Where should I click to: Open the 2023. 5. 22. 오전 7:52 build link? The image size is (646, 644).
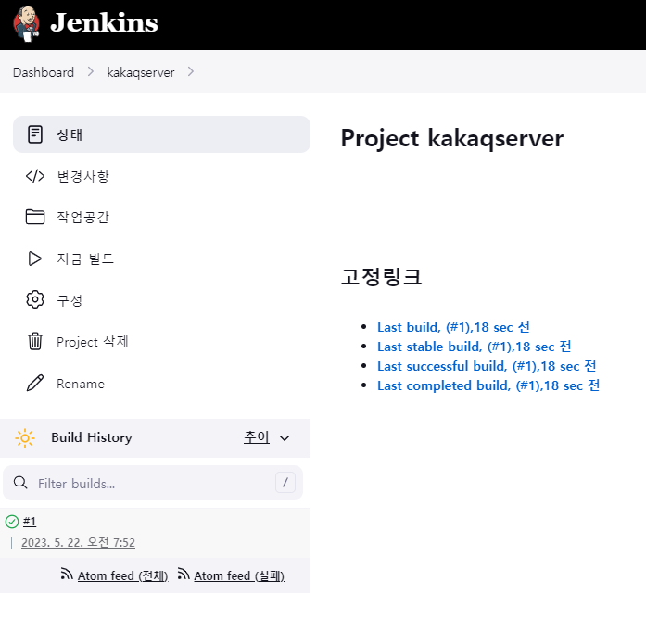tap(78, 542)
